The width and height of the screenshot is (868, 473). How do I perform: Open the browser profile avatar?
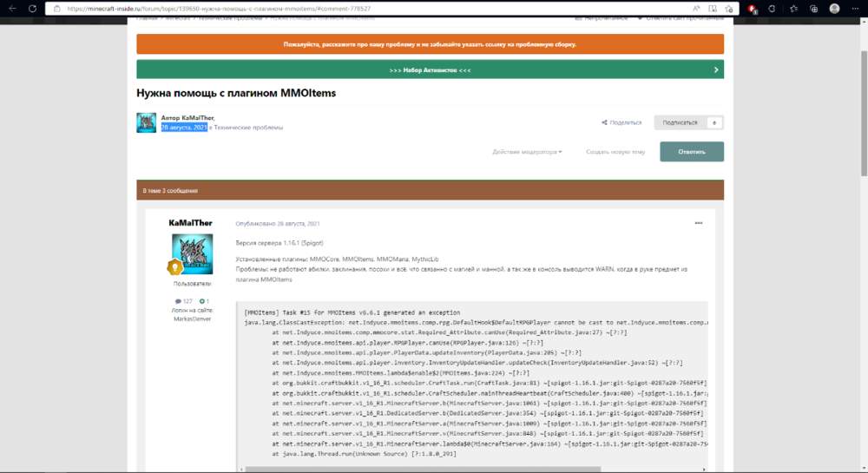pyautogui.click(x=834, y=9)
